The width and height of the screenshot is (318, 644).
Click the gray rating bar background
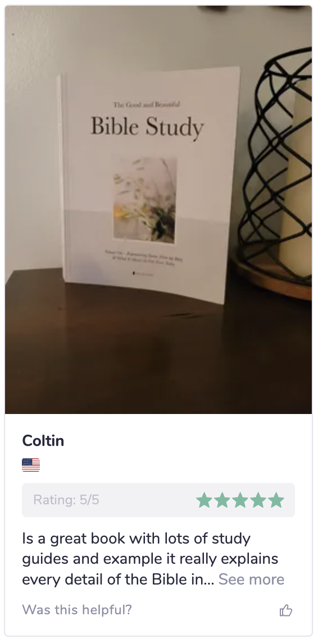tap(158, 500)
